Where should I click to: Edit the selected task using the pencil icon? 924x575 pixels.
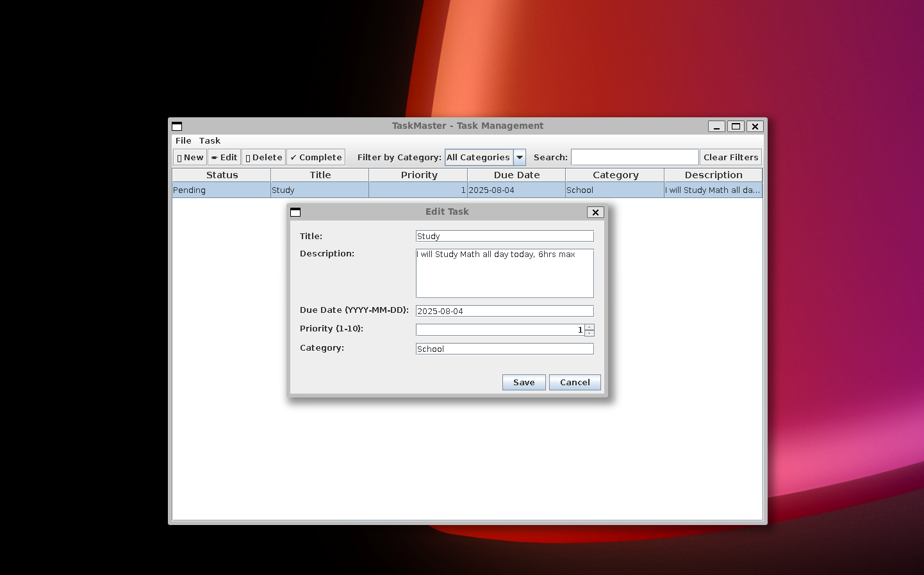click(x=224, y=156)
